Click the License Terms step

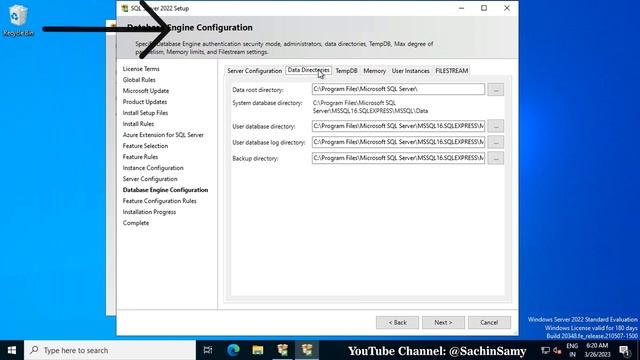coord(141,69)
